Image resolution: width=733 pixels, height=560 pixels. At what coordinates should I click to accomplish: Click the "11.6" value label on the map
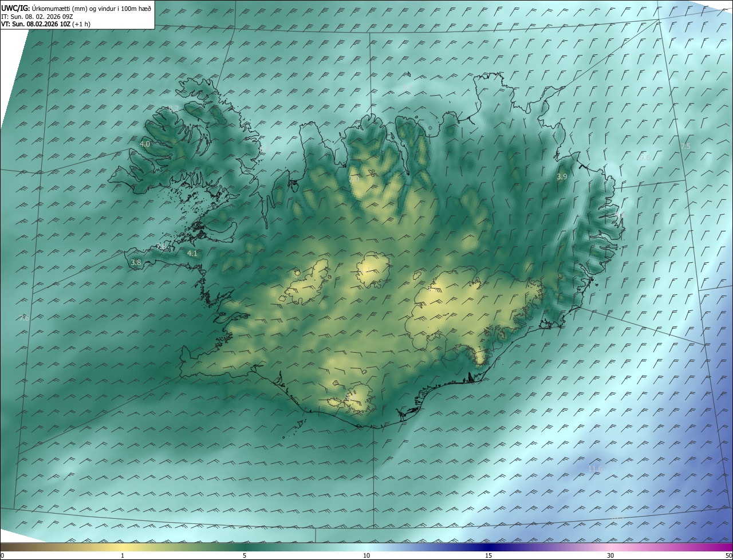point(595,469)
